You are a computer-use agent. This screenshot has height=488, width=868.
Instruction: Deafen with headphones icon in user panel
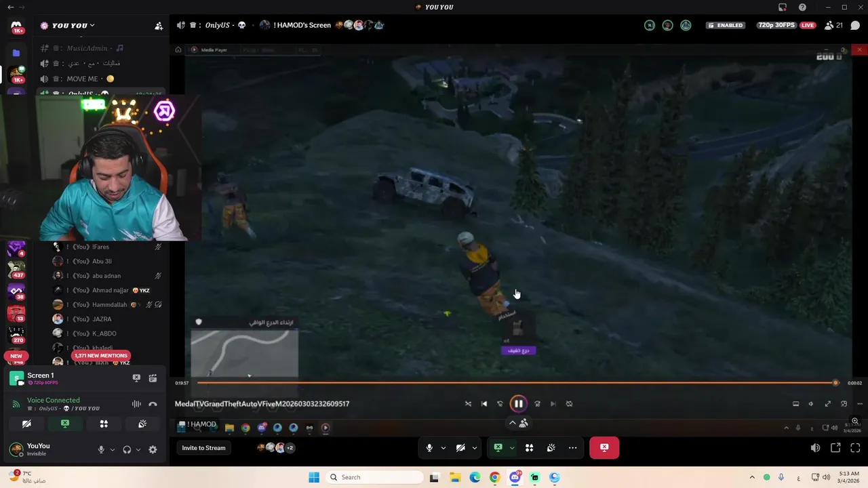point(127,449)
